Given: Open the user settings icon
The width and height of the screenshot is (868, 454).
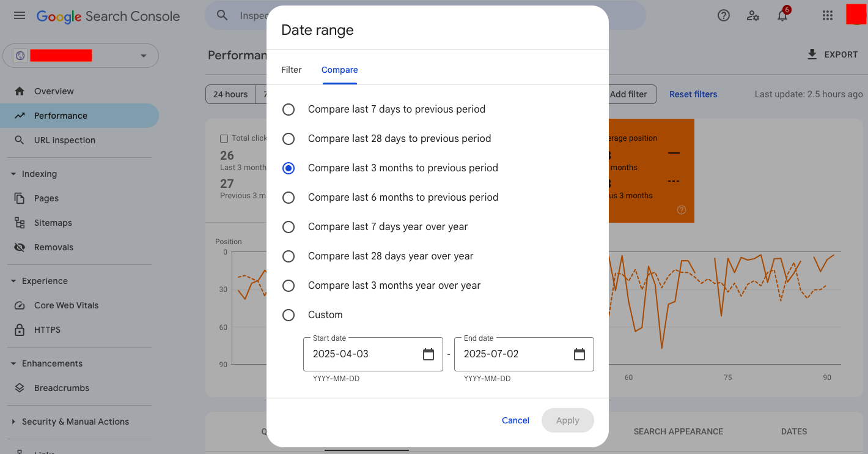Looking at the screenshot, I should [x=753, y=16].
